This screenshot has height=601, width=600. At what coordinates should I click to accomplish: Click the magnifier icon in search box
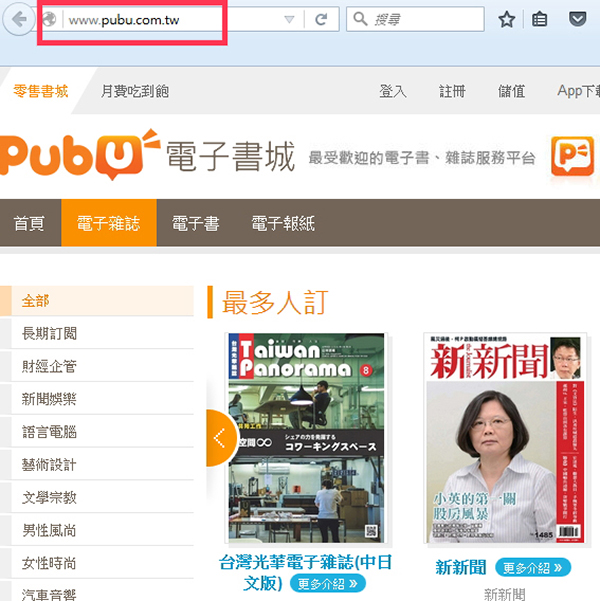(360, 18)
